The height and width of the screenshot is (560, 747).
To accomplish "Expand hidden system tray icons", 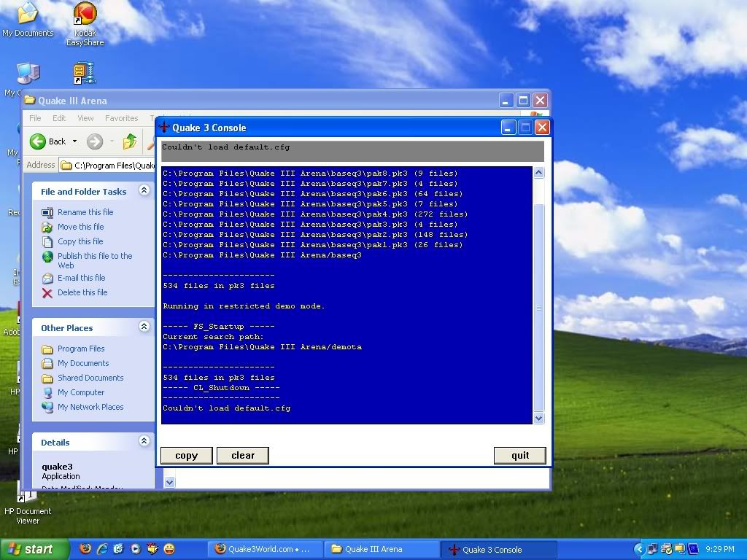I will (x=639, y=549).
